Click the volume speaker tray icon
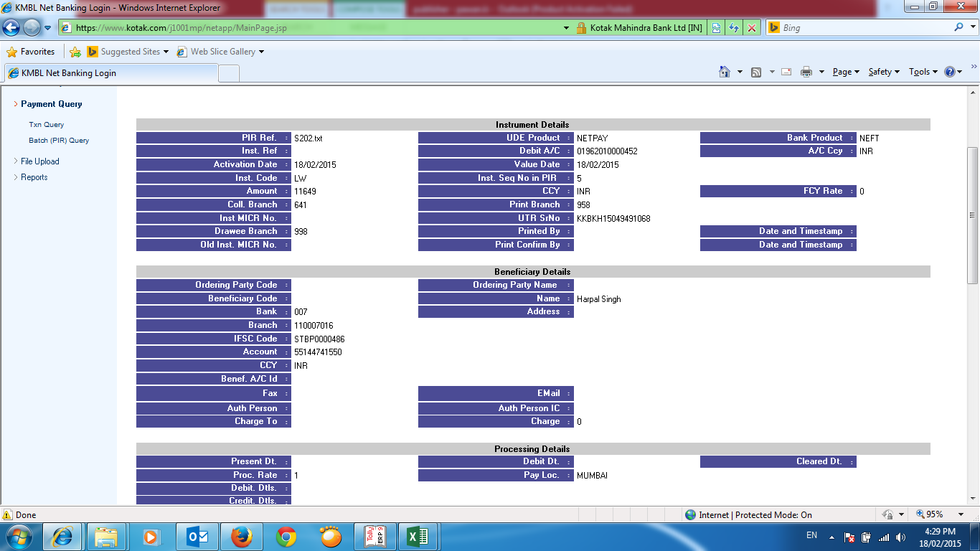Viewport: 980px width, 551px height. point(901,537)
